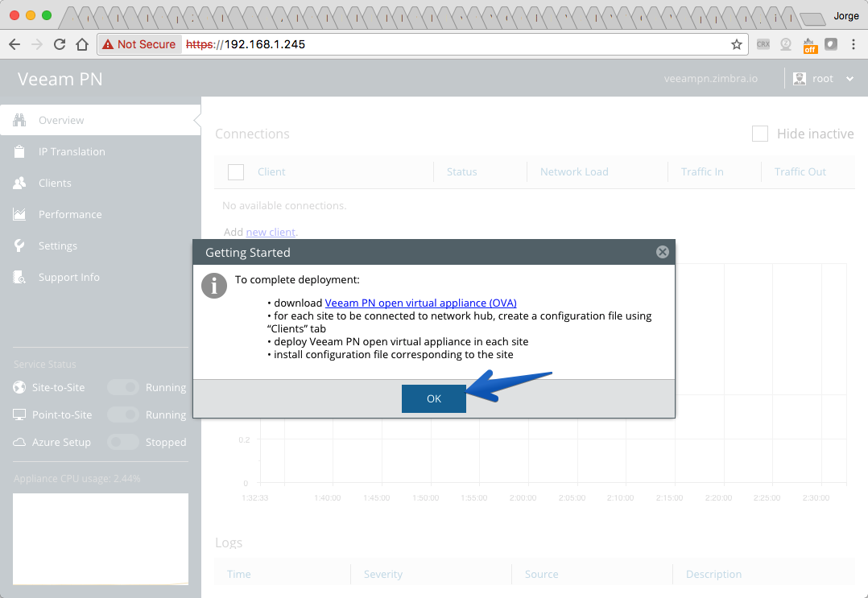Close the Getting Started dialog with X
Image resolution: width=868 pixels, height=598 pixels.
tap(662, 252)
